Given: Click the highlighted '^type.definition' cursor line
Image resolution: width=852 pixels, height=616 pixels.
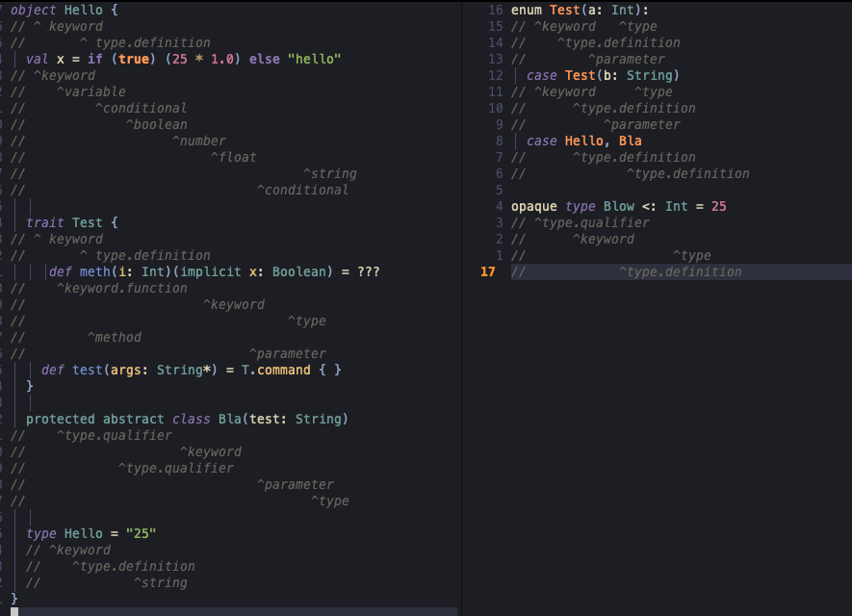Looking at the screenshot, I should click(681, 271).
